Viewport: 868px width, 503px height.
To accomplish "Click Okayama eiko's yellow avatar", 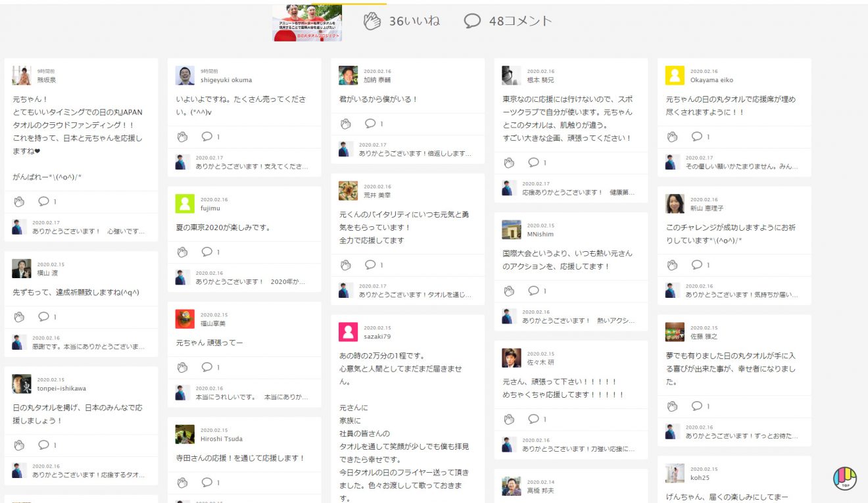I will tap(675, 75).
